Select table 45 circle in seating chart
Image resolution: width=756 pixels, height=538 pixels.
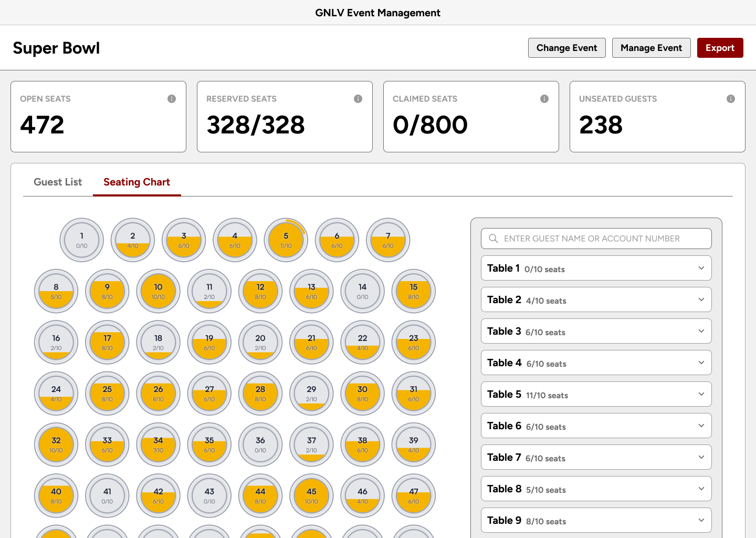(311, 495)
